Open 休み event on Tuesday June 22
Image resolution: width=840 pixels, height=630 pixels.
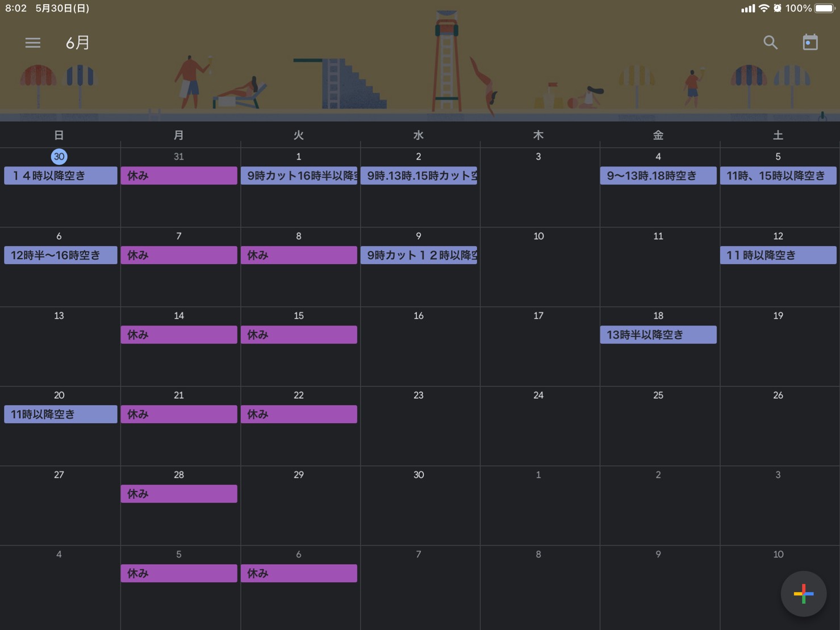click(299, 414)
